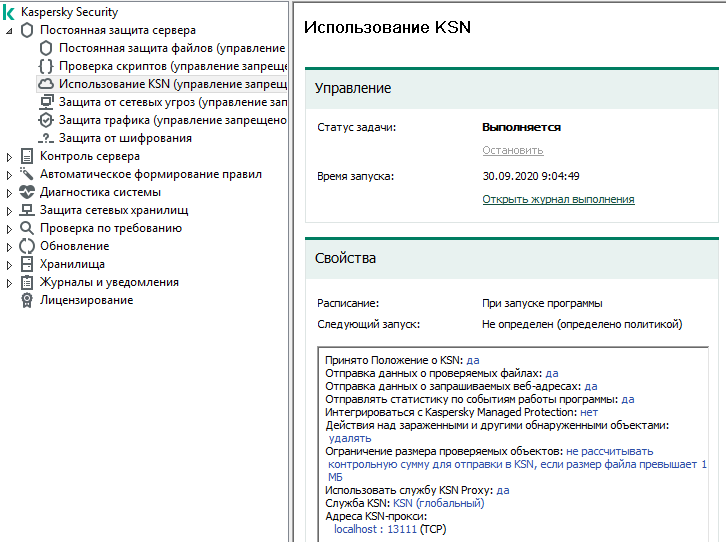Click the Kaspersky Security logo icon
The height and width of the screenshot is (542, 726).
coord(10,12)
